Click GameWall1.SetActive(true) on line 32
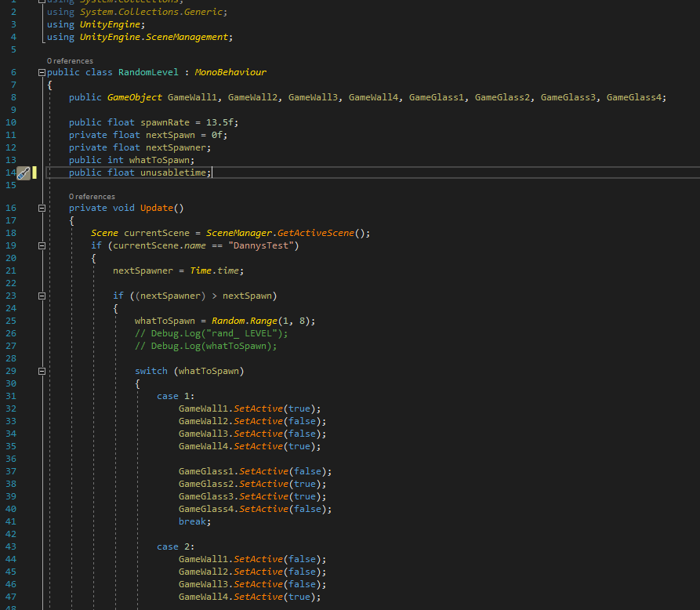 [x=249, y=408]
